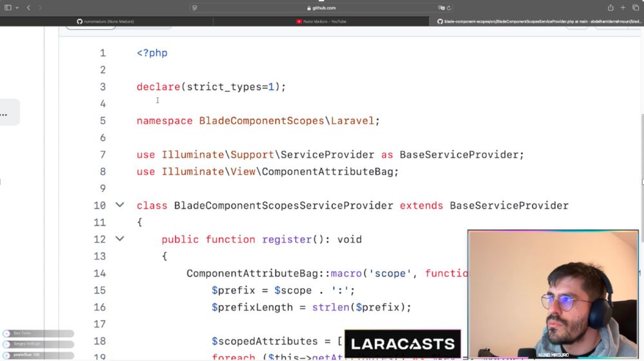Click 'BaseServiceProvider;' on line 7

click(x=462, y=155)
